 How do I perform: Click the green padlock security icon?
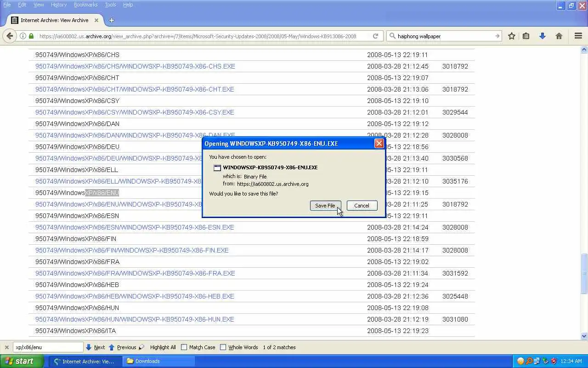(x=31, y=36)
